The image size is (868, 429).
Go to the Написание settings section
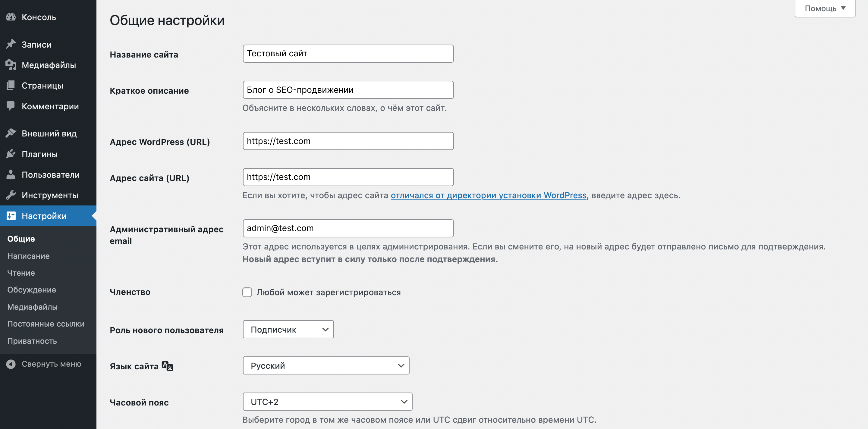point(28,256)
